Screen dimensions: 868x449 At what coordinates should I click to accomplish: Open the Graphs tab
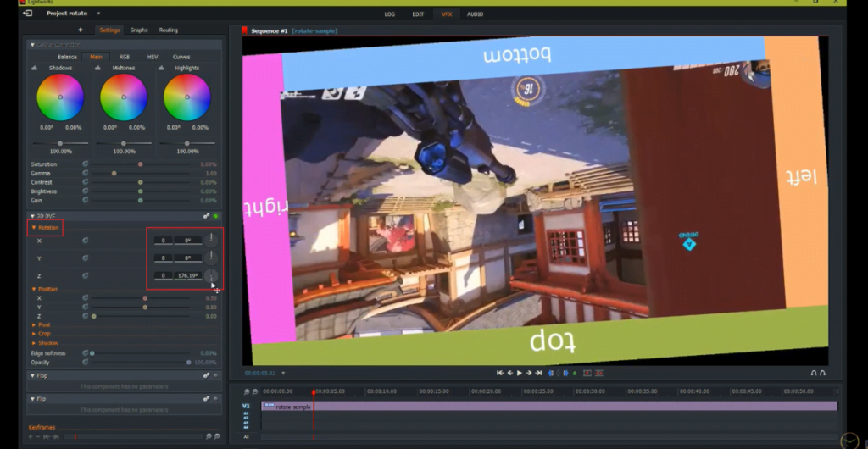coord(139,30)
